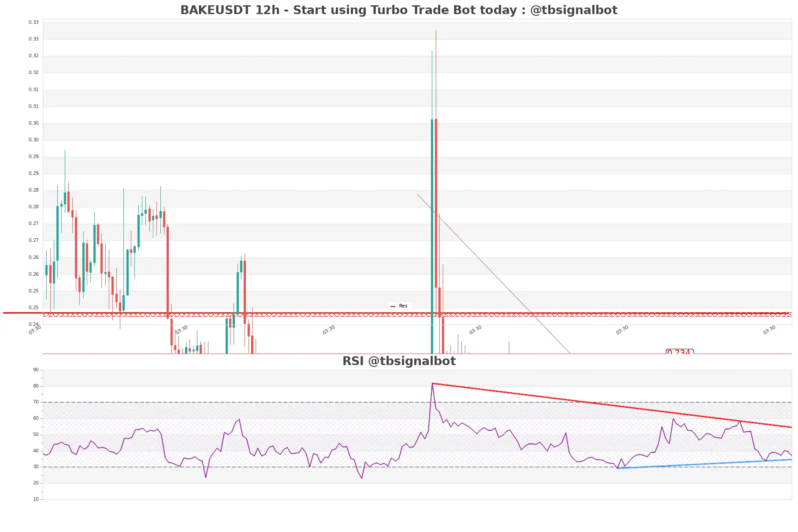Viewport: 798px width, 532px height.
Task: Click the red Res legend color marker
Action: tap(393, 306)
